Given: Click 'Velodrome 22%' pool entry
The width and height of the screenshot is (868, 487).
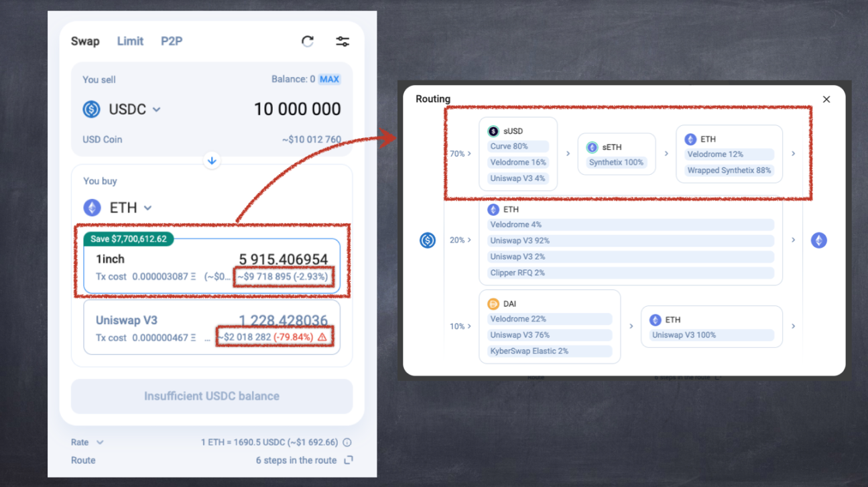Looking at the screenshot, I should pyautogui.click(x=550, y=319).
